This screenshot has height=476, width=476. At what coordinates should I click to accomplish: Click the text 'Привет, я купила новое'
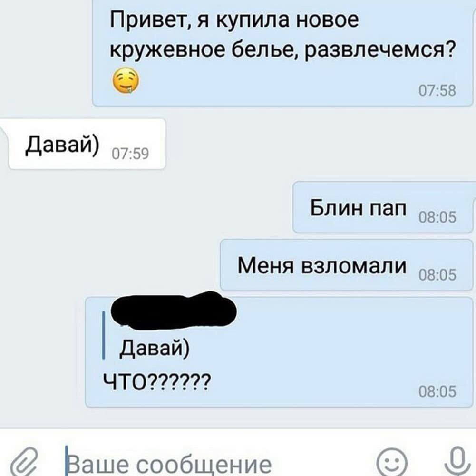[234, 20]
